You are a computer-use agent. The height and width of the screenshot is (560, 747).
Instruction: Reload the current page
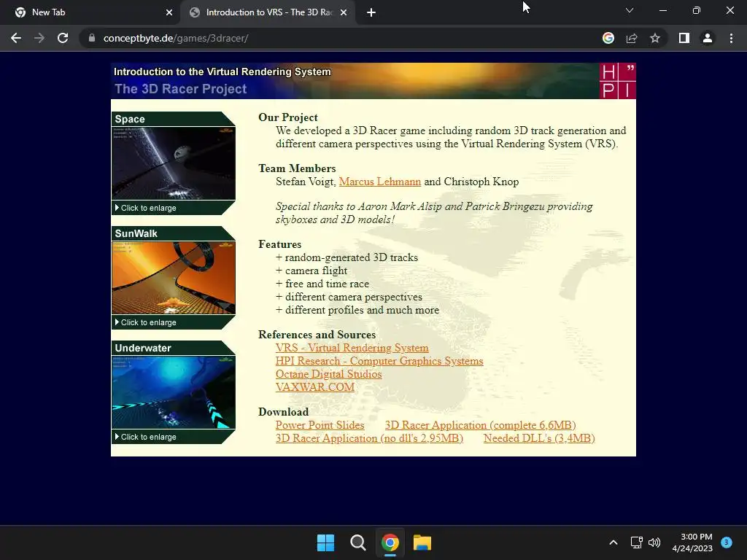click(63, 38)
